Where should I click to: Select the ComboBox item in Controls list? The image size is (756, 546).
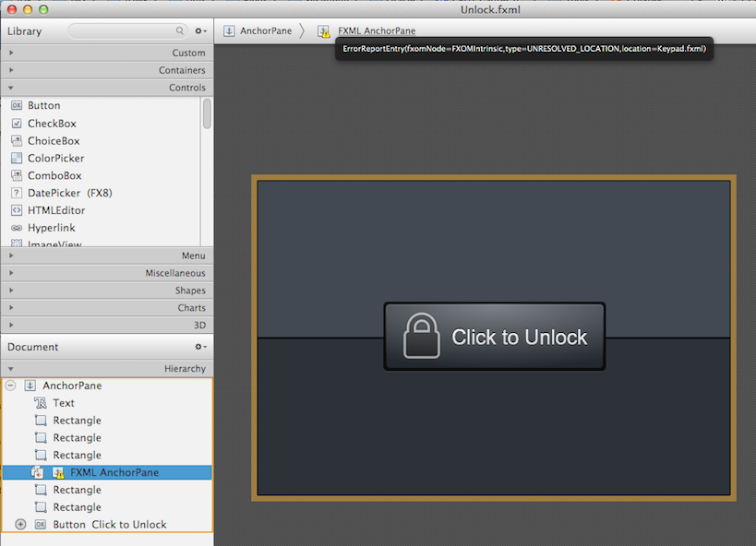(54, 176)
